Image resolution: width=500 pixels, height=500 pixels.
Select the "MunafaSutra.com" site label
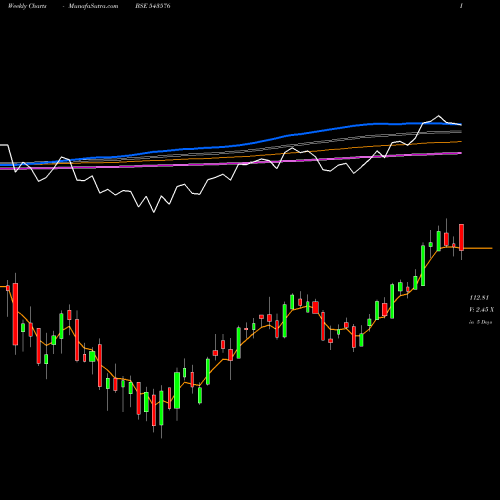point(93,6)
